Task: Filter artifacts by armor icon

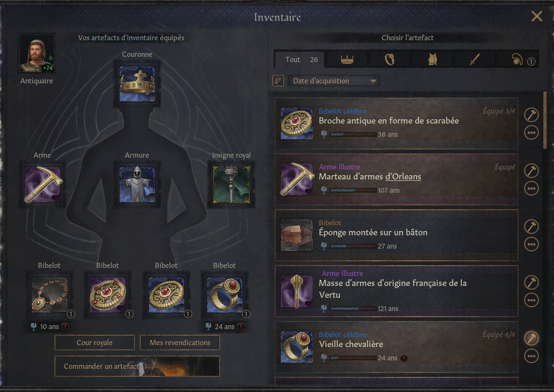Action: pos(432,60)
